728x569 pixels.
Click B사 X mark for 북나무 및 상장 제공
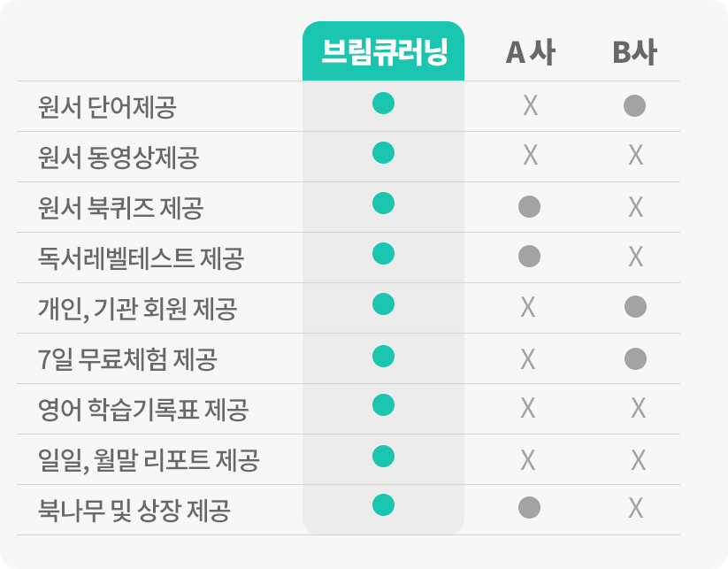tap(636, 508)
